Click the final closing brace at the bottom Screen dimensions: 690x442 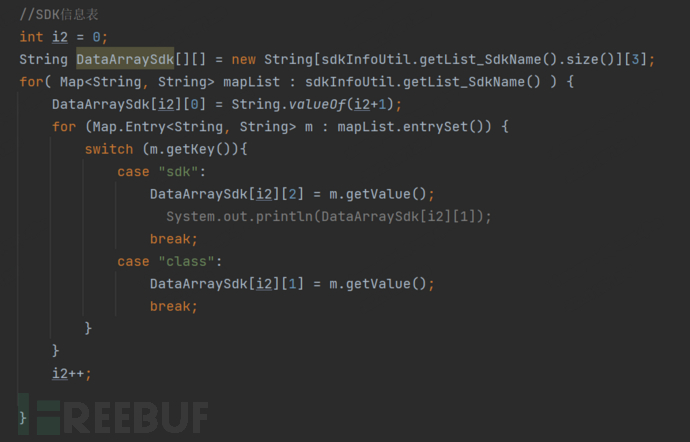[23, 418]
